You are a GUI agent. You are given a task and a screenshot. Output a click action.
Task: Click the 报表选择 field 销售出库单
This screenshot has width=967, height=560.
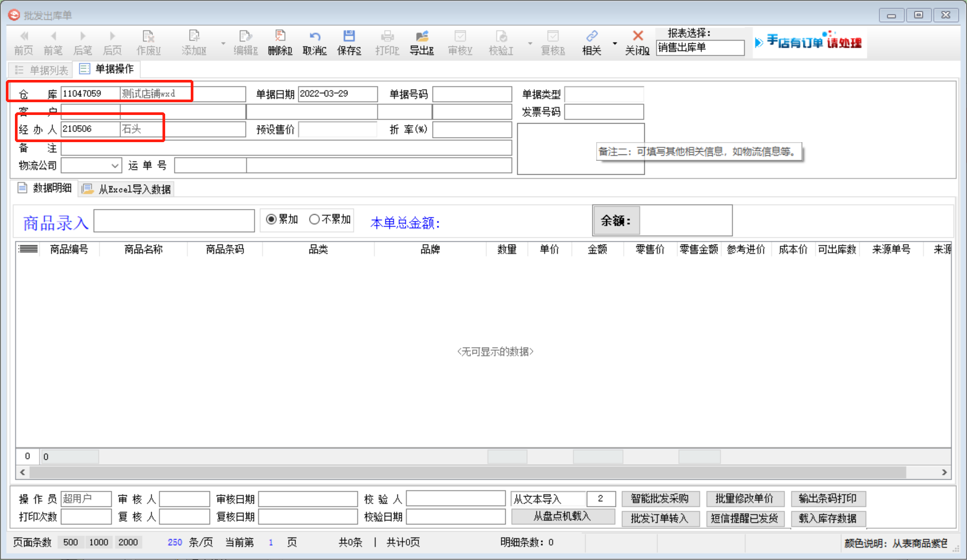[x=700, y=48]
